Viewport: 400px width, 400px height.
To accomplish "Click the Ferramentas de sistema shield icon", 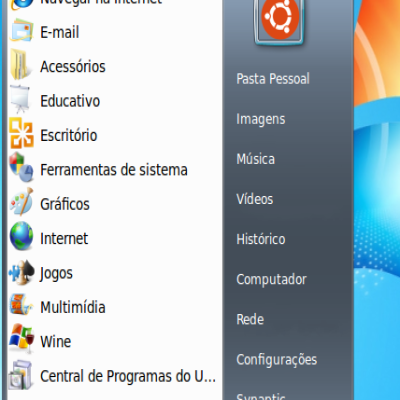I will [x=22, y=168].
